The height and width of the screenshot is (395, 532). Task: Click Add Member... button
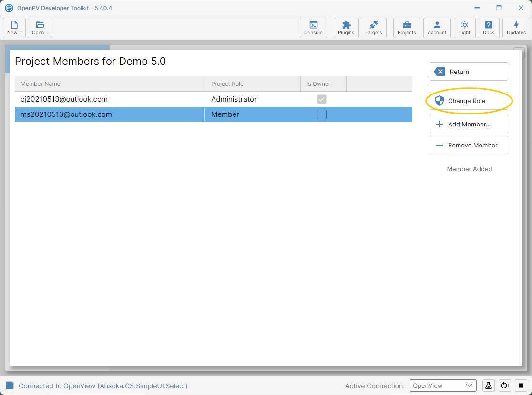pyautogui.click(x=469, y=124)
